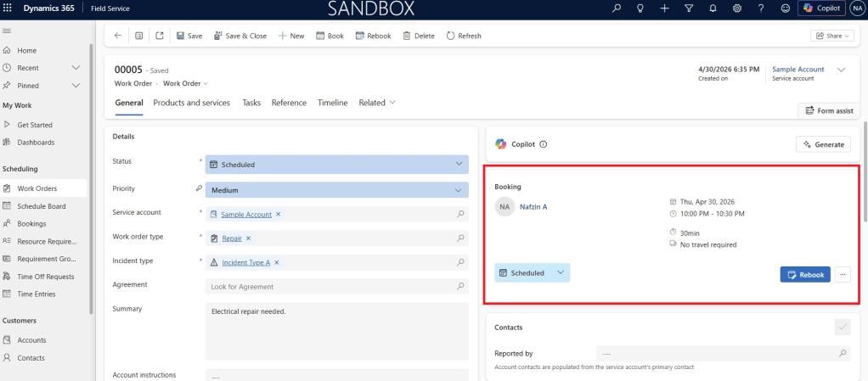Remove Repair value with the X
The image size is (868, 381).
pos(249,238)
